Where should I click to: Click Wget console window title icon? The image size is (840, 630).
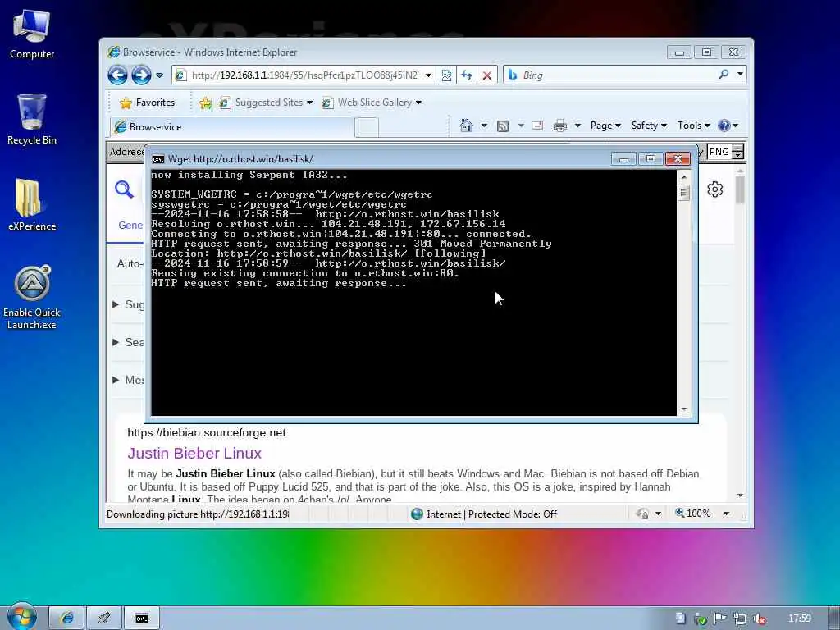pos(158,159)
